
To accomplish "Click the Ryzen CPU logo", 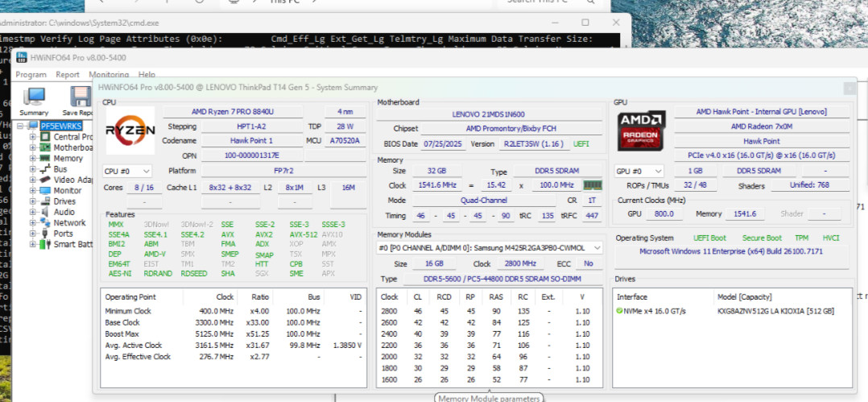I will coord(130,131).
